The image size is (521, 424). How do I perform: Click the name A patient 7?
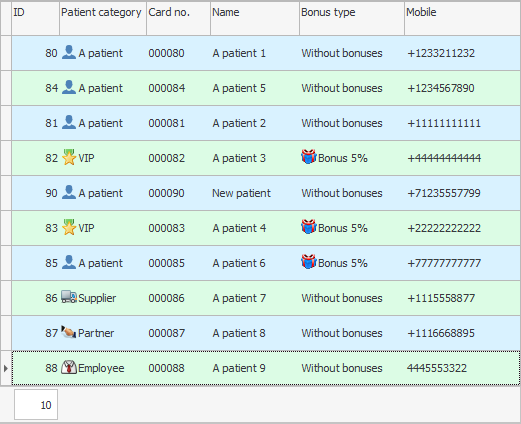pos(239,298)
